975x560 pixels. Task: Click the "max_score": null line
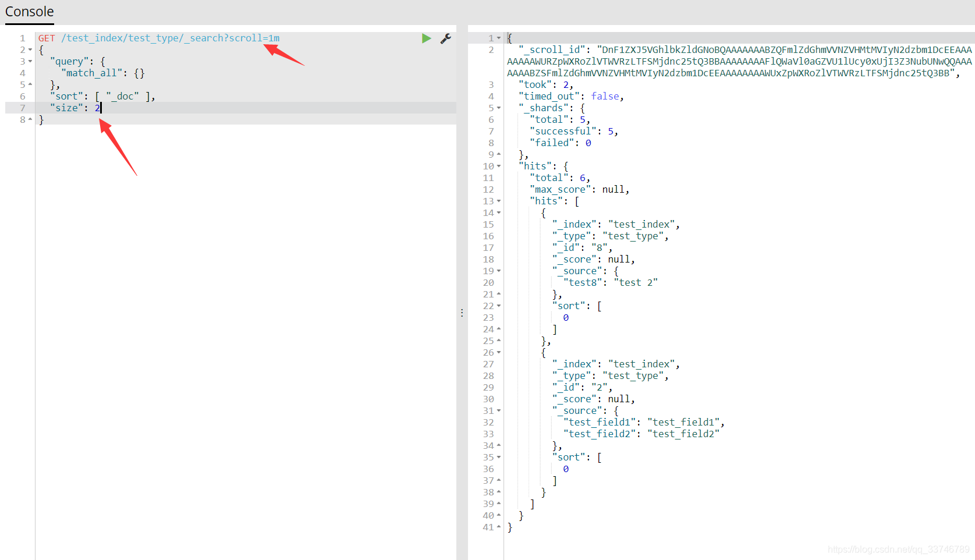pyautogui.click(x=580, y=190)
